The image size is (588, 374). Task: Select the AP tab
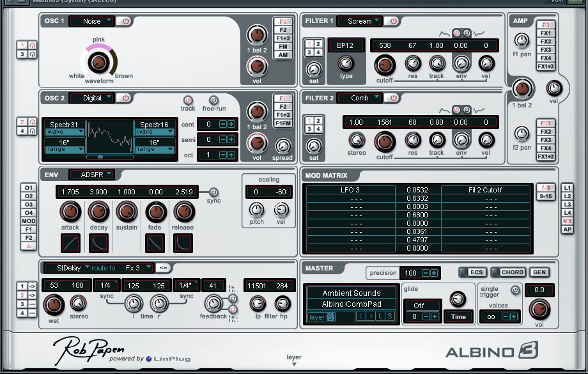tap(567, 230)
